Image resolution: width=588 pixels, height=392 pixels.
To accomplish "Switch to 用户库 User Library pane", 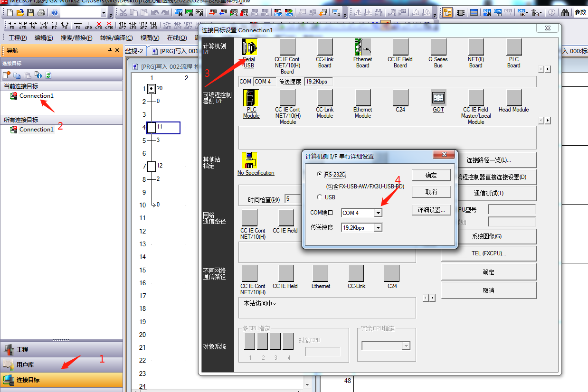I will coord(61,364).
